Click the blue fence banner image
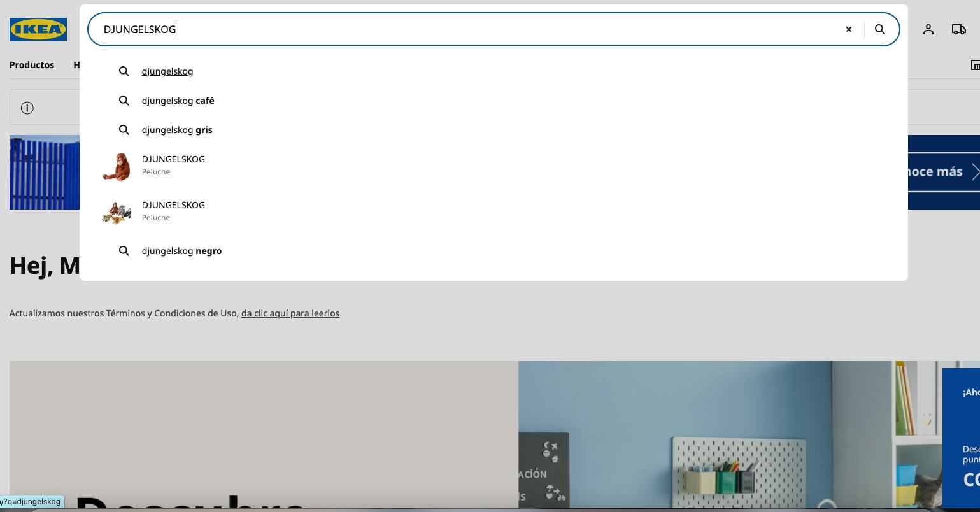Screen dimensions: 980x512 (x=45, y=172)
